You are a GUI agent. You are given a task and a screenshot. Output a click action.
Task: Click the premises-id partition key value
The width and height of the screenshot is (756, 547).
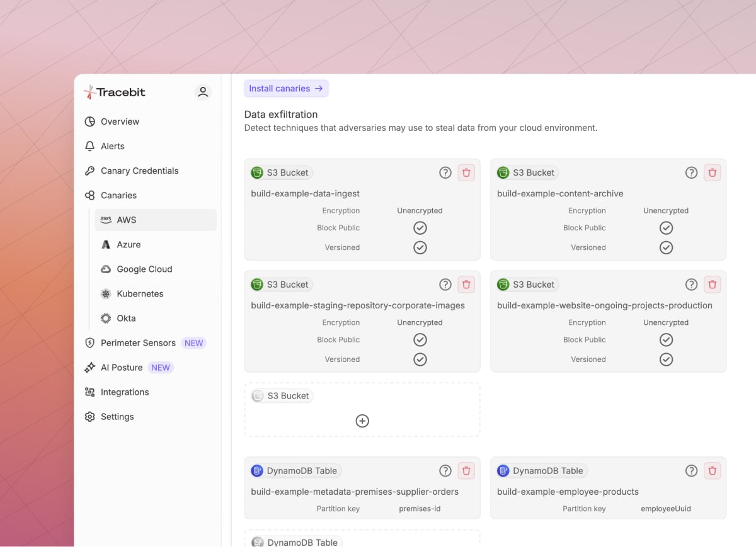point(420,509)
